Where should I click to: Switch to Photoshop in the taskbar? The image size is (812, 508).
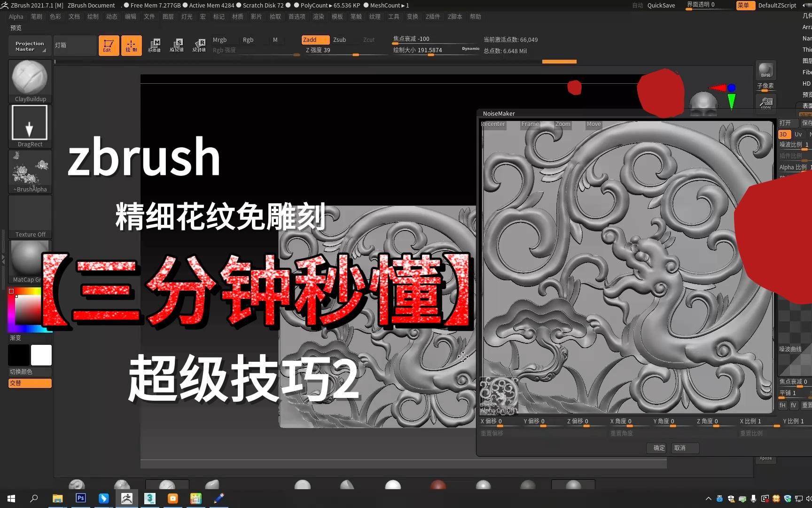coord(81,498)
